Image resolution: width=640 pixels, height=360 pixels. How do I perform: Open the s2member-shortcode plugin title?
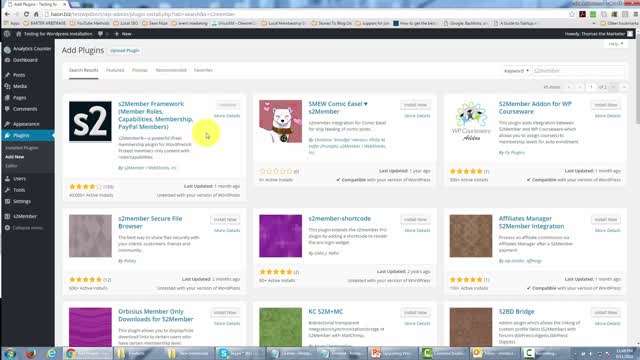tap(340, 219)
